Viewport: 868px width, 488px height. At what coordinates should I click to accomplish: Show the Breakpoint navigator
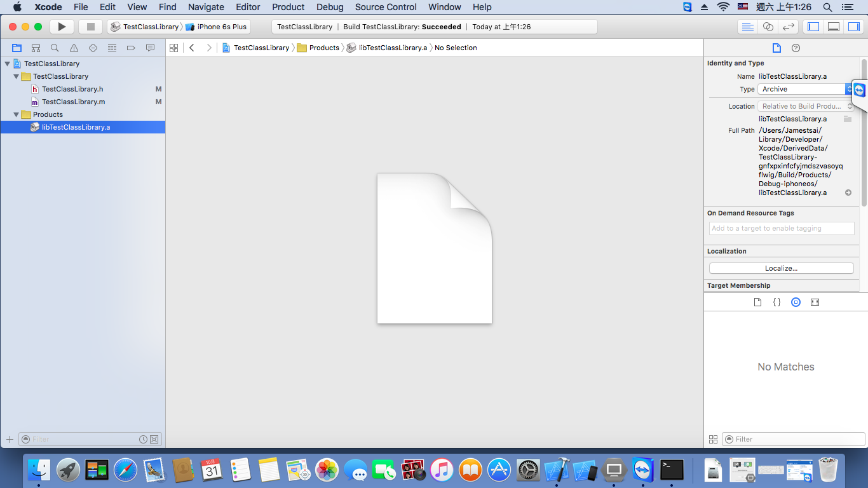coord(131,48)
